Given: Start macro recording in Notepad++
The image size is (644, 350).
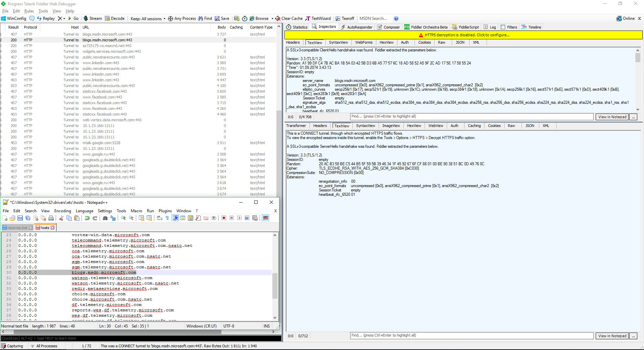Looking at the screenshot, I should [x=224, y=218].
